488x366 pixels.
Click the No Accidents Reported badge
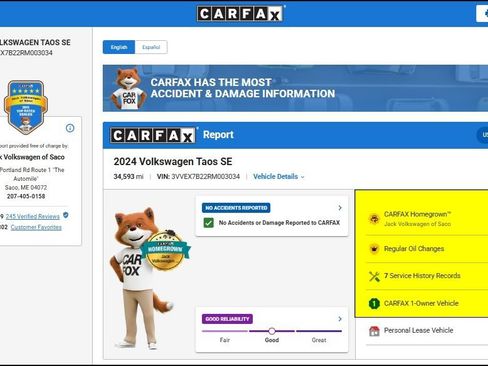[236, 208]
